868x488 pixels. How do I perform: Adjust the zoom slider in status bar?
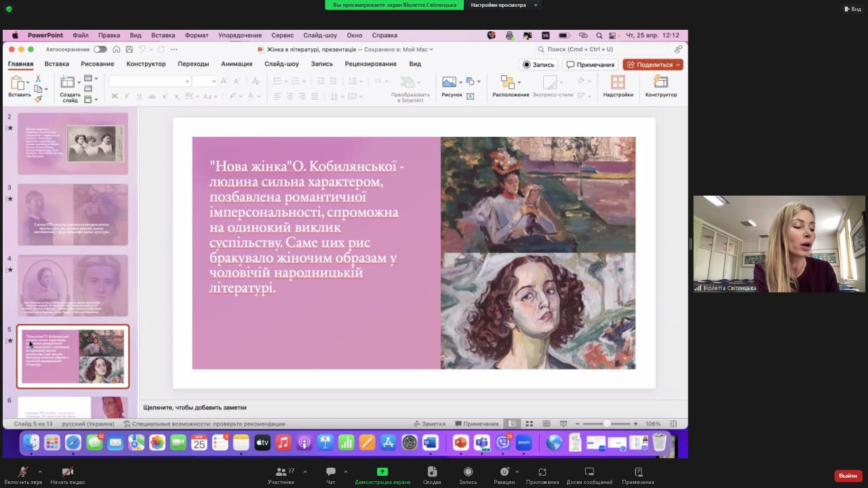tap(607, 424)
